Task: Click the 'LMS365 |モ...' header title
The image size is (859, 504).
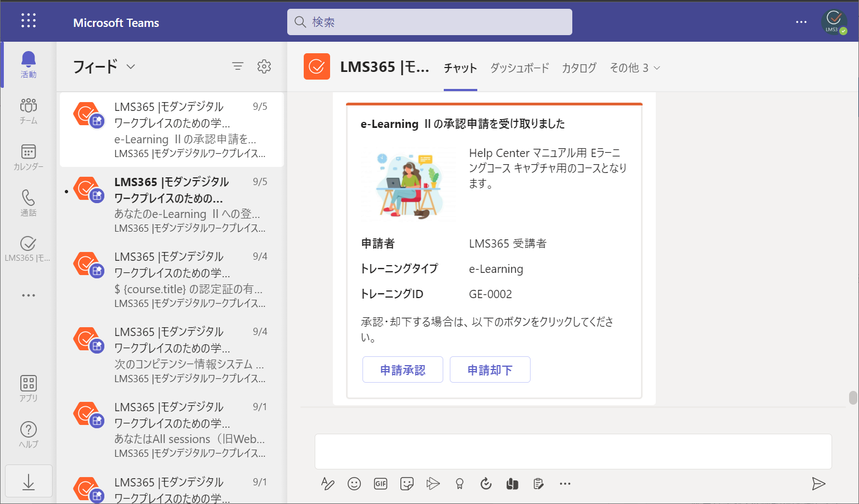Action: 384,67
